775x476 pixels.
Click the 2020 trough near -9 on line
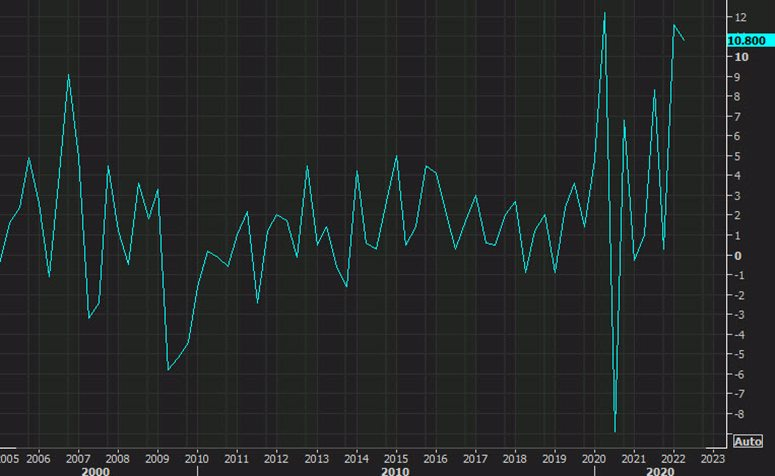pyautogui.click(x=615, y=431)
